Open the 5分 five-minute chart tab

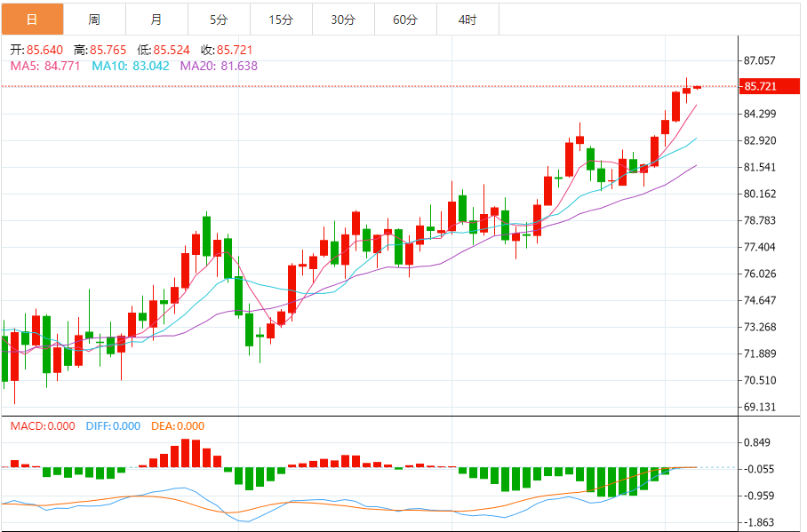220,20
